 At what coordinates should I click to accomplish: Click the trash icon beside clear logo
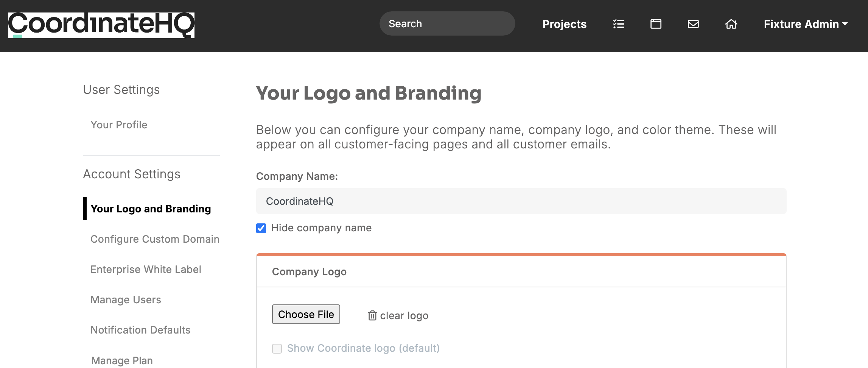(x=372, y=315)
